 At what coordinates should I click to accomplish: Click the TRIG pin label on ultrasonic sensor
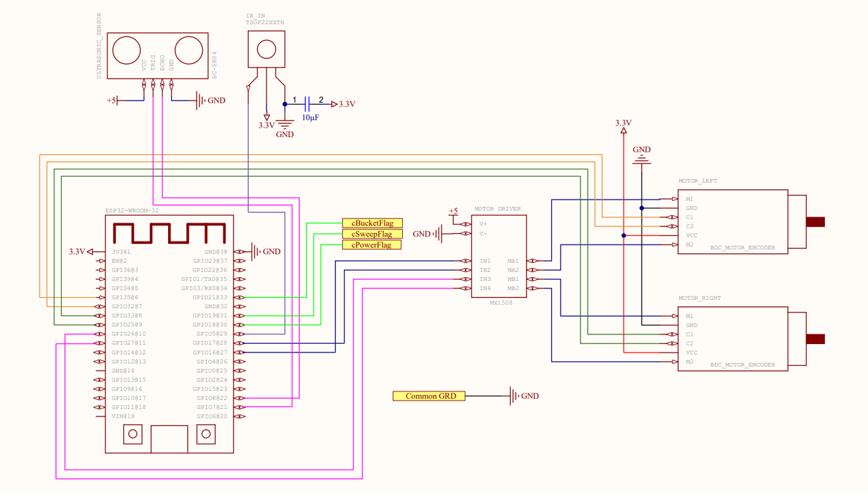[x=153, y=63]
